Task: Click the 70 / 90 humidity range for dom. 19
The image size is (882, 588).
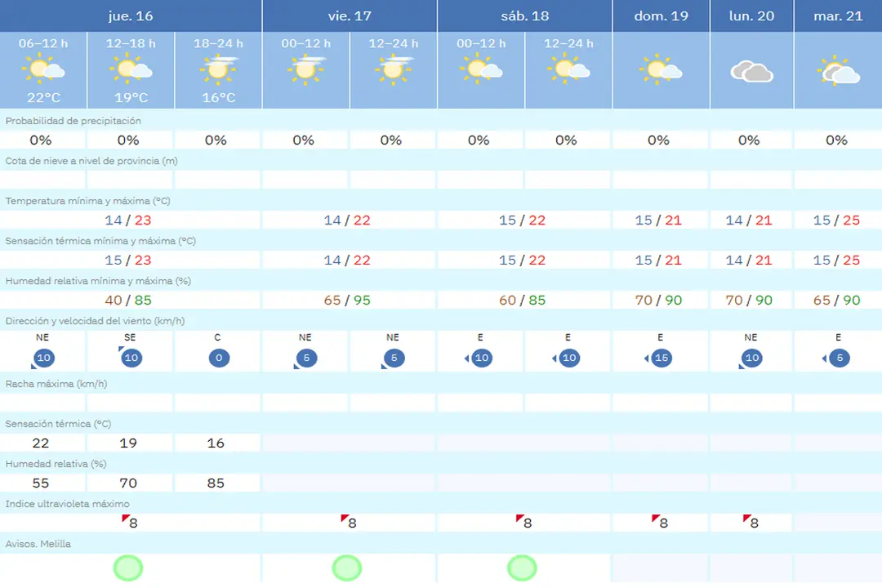Action: click(x=659, y=300)
